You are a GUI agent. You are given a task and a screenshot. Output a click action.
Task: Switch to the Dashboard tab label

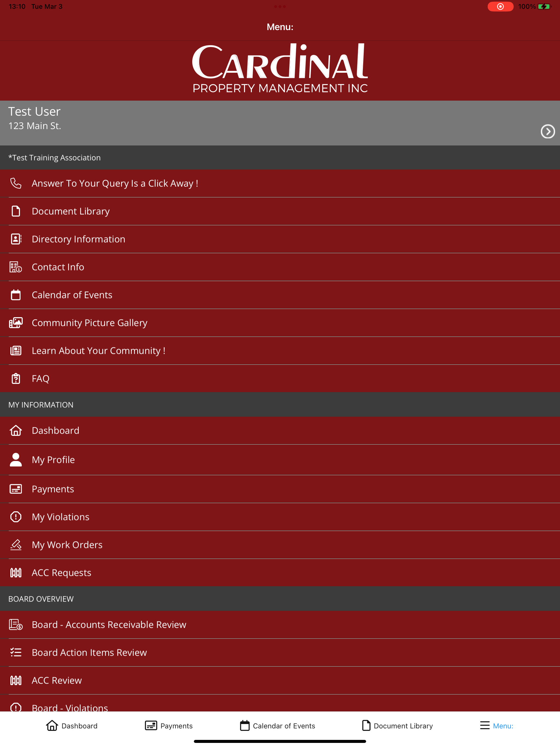pos(79,726)
